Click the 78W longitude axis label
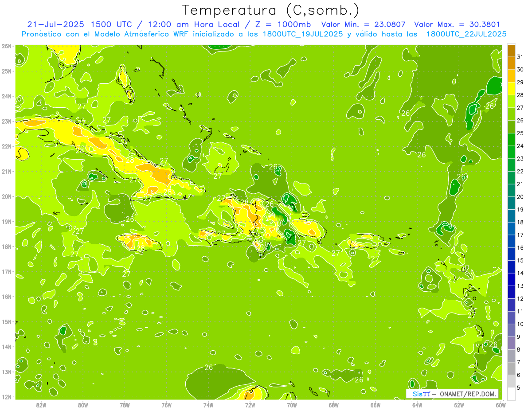Screen dimensions: 532x411 pos(125,405)
